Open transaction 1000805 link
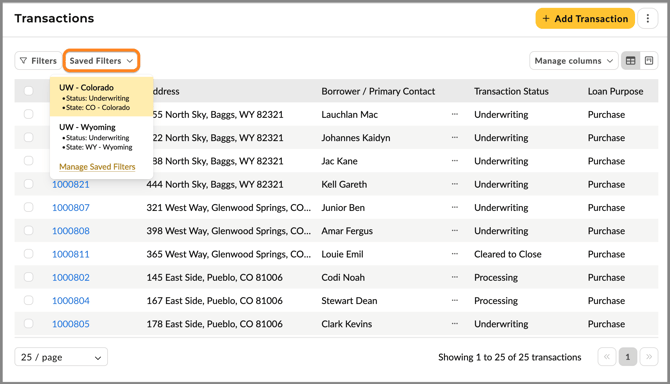The height and width of the screenshot is (384, 670). click(x=71, y=324)
